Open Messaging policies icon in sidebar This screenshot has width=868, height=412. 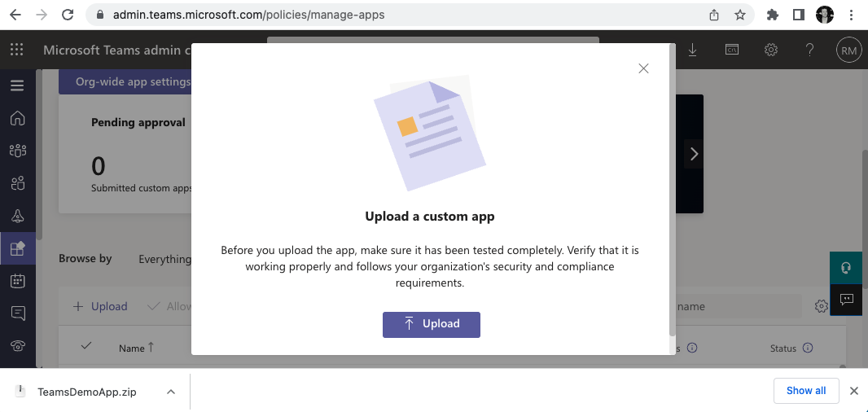click(18, 313)
